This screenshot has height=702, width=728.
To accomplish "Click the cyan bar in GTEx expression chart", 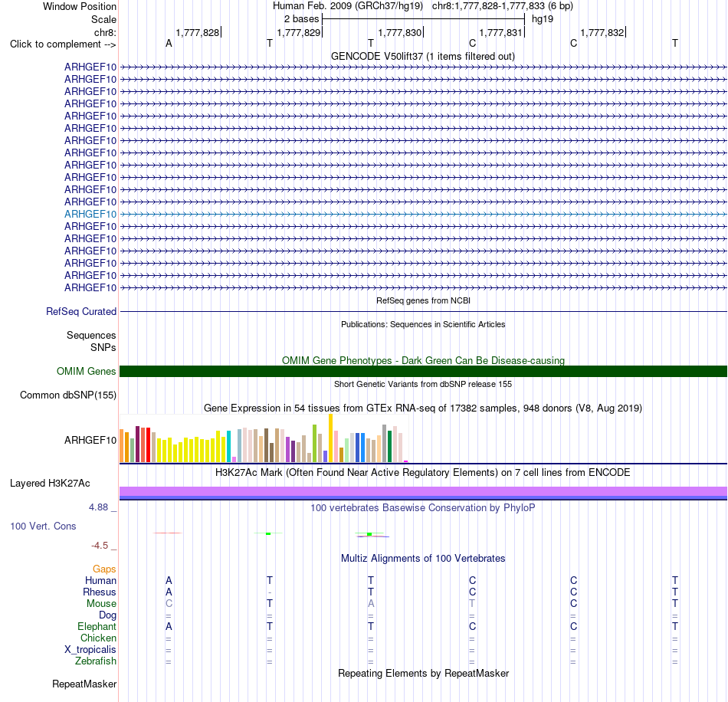I will pyautogui.click(x=228, y=446).
